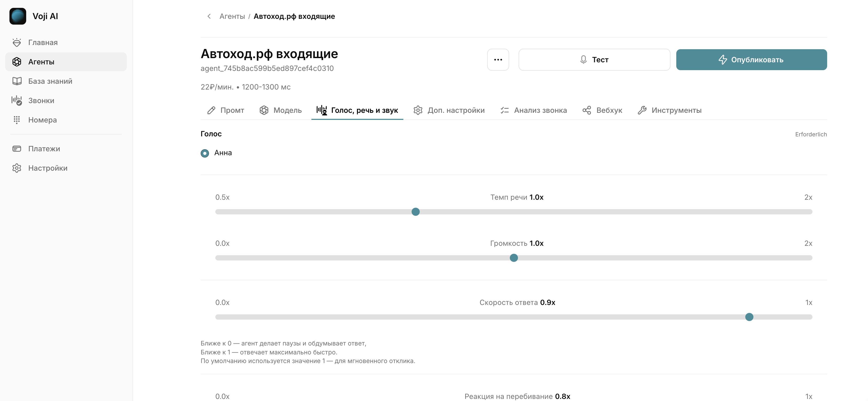The height and width of the screenshot is (401, 868).
Task: Open Номера in the sidebar
Action: [x=66, y=120]
